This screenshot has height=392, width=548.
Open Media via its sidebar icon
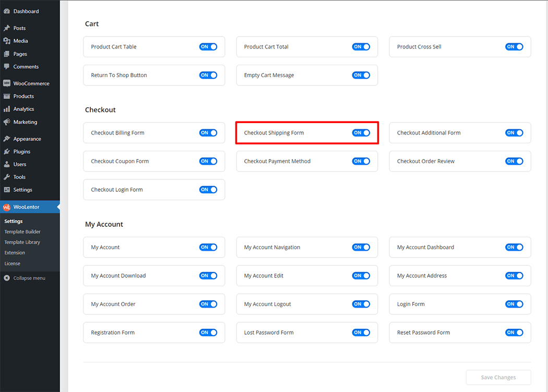coord(7,41)
